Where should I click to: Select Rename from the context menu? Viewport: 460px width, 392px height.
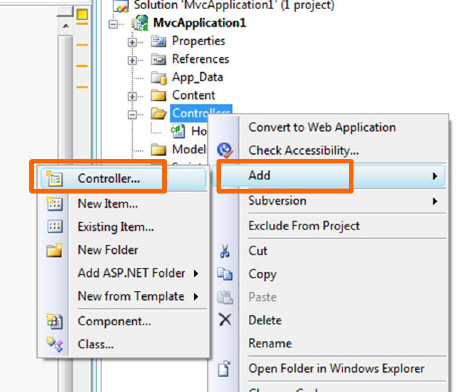coord(270,343)
